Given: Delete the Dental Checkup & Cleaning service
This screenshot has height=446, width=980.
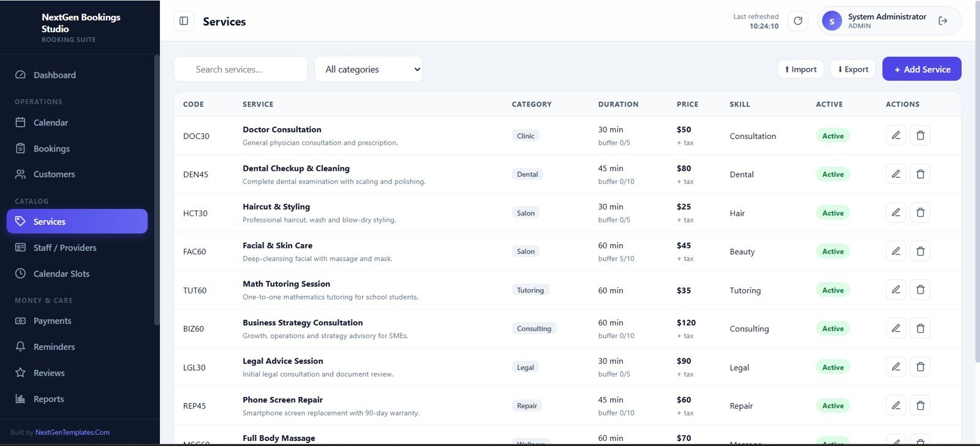Looking at the screenshot, I should click(920, 174).
